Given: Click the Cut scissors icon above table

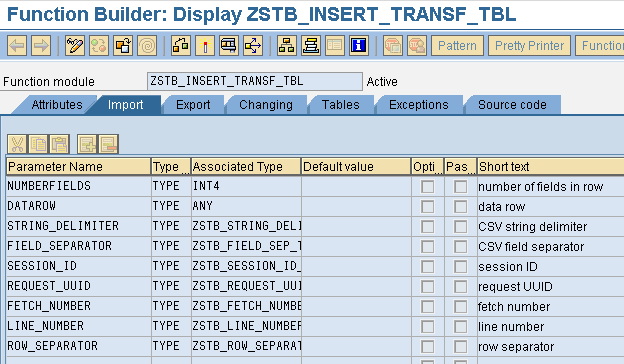Looking at the screenshot, I should 17,144.
